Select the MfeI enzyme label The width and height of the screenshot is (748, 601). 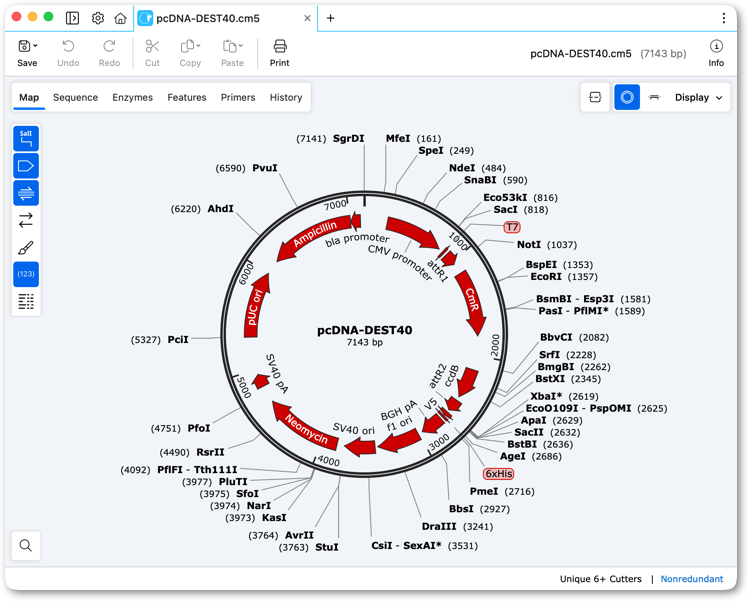coord(398,138)
